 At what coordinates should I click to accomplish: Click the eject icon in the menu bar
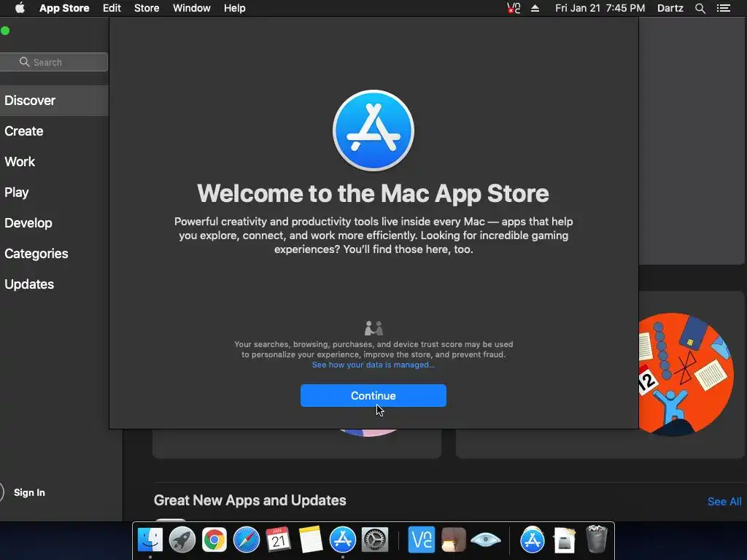click(535, 8)
